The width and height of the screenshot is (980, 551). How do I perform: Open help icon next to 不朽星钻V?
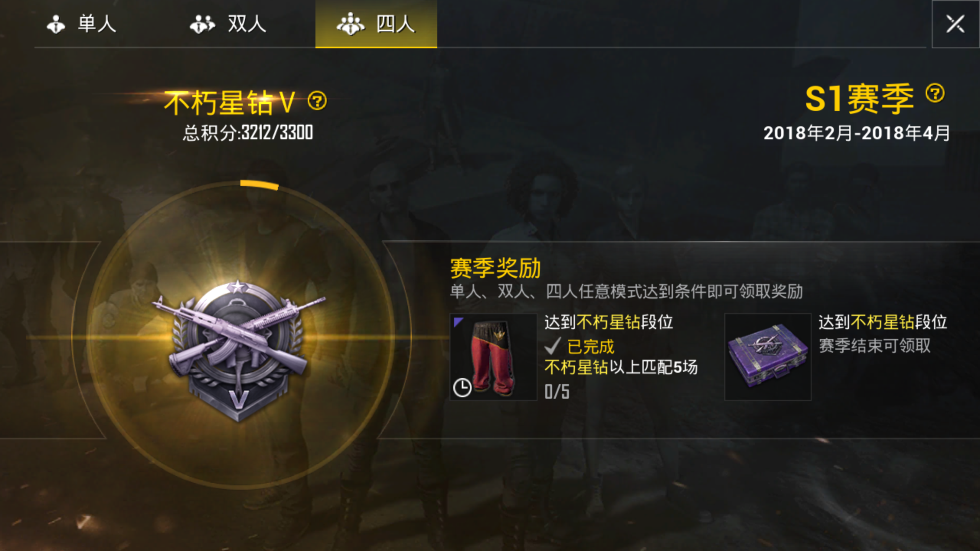point(317,101)
